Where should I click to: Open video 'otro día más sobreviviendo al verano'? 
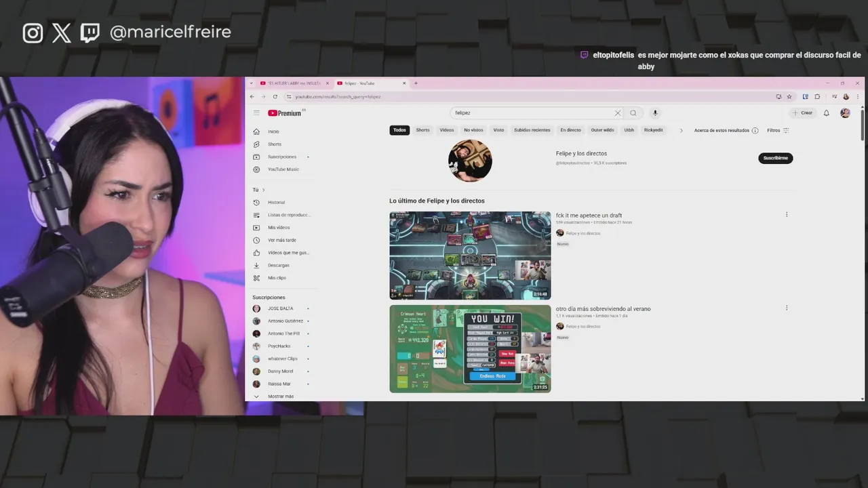(x=603, y=309)
